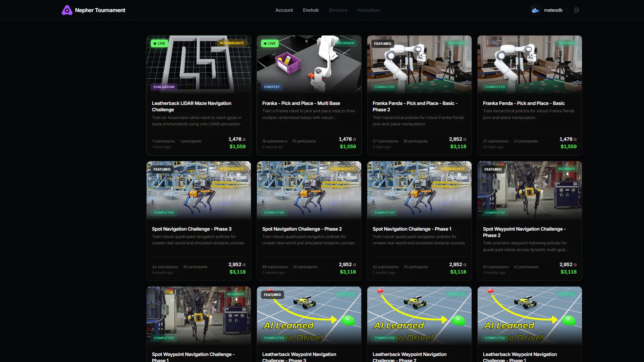Click the LIVE badge on Franka Multi Base card
Image resolution: width=644 pixels, height=362 pixels.
click(270, 44)
